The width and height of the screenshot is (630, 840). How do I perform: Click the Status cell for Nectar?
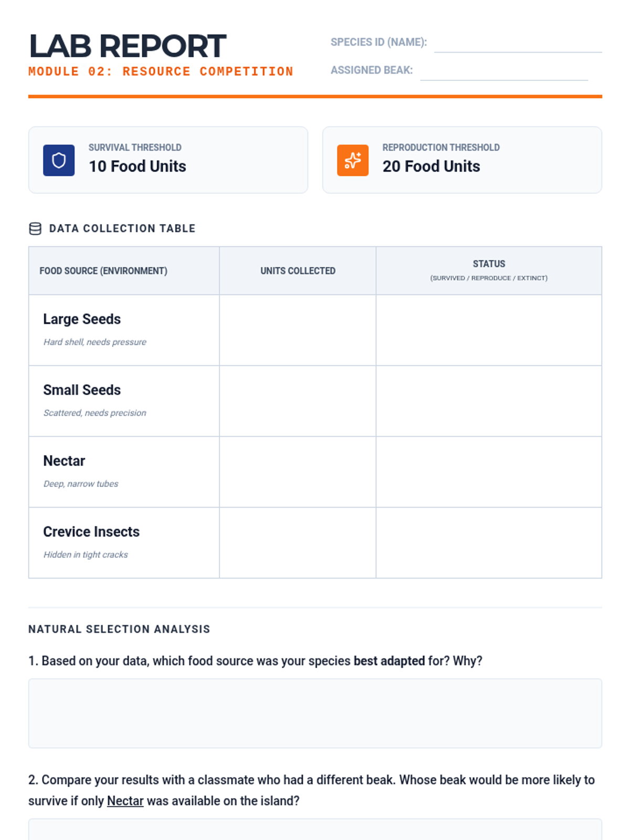pos(489,472)
